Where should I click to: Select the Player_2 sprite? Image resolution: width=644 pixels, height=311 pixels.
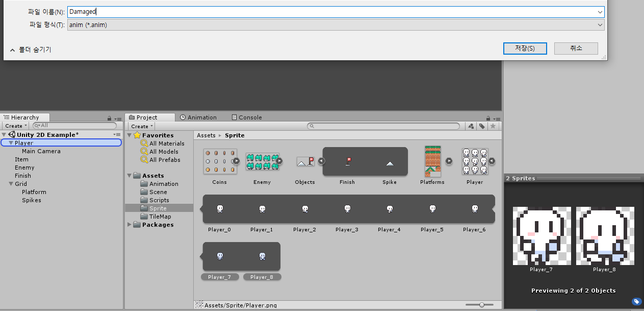[x=305, y=208]
